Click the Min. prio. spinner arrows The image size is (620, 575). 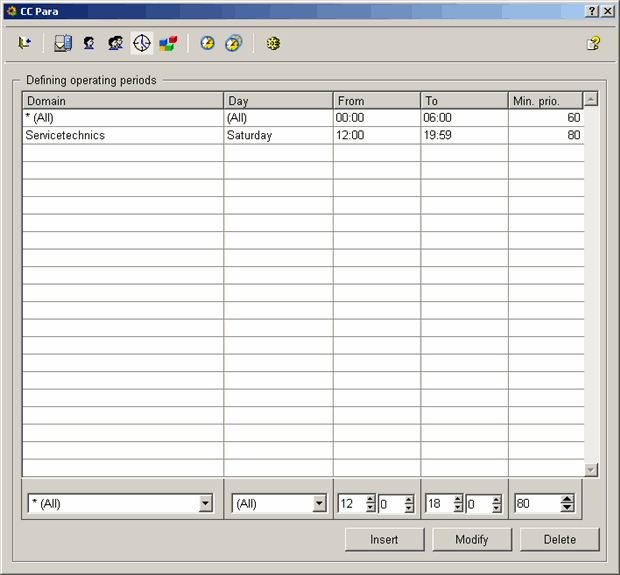567,504
